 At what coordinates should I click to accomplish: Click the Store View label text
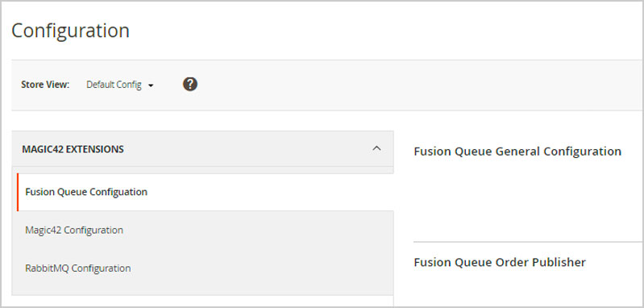pos(45,85)
